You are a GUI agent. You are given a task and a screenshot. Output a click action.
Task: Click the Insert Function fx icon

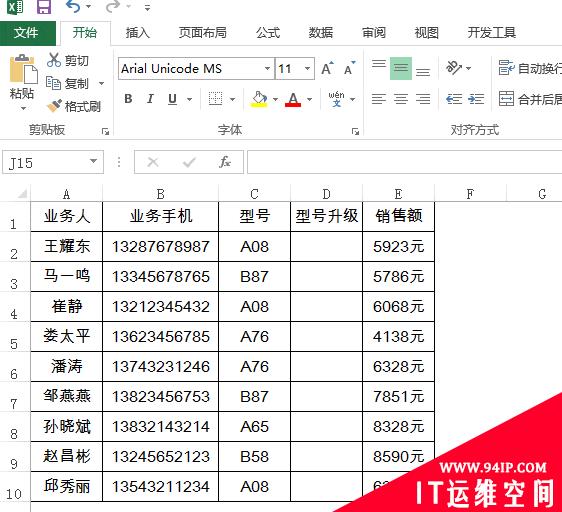[225, 162]
